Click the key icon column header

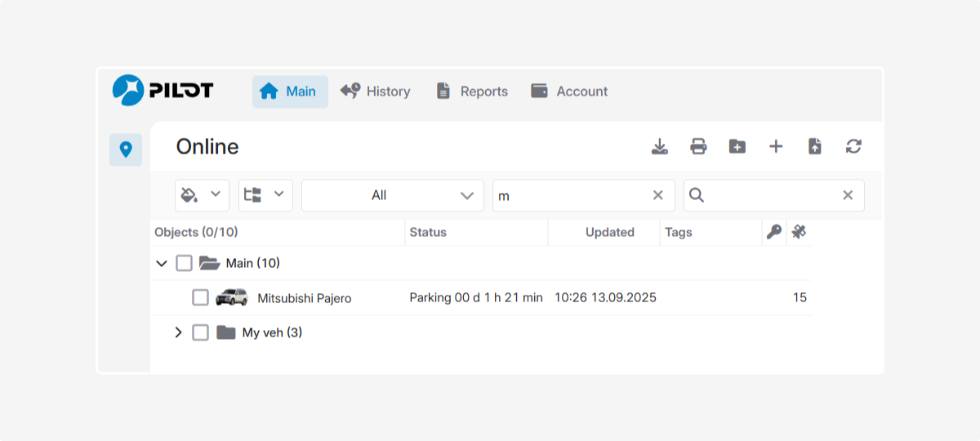coord(773,232)
